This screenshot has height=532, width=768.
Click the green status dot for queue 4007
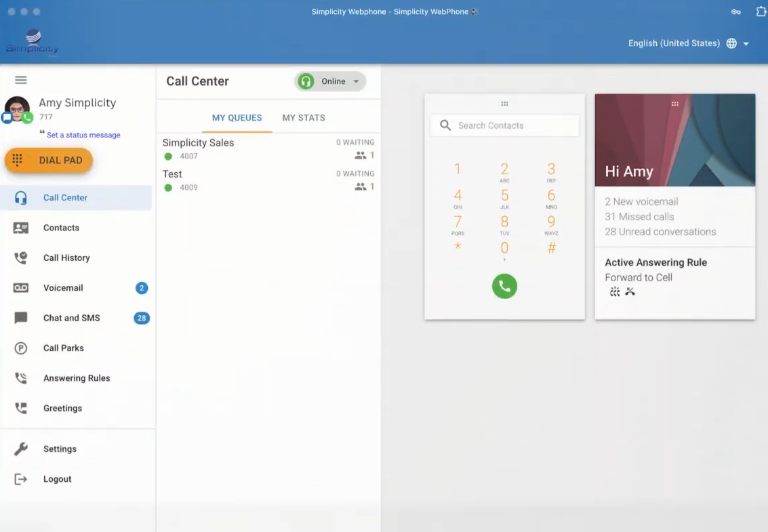tap(168, 157)
